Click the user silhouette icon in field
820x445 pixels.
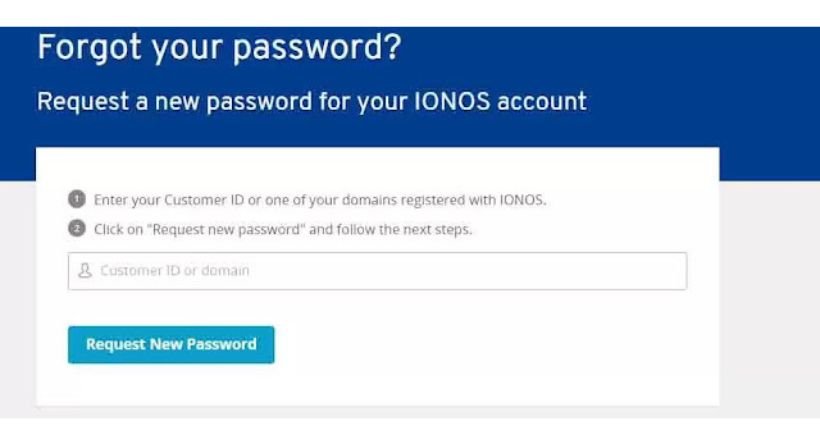pos(85,270)
